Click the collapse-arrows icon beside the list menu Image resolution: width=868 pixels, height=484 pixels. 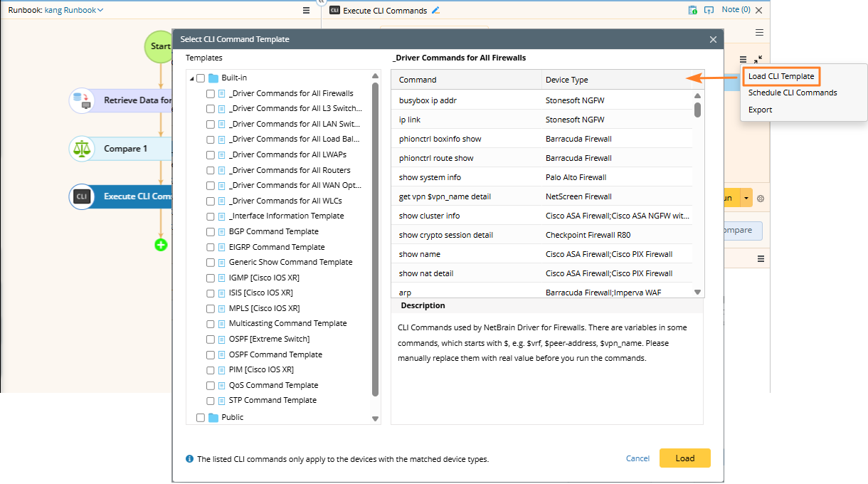[758, 60]
